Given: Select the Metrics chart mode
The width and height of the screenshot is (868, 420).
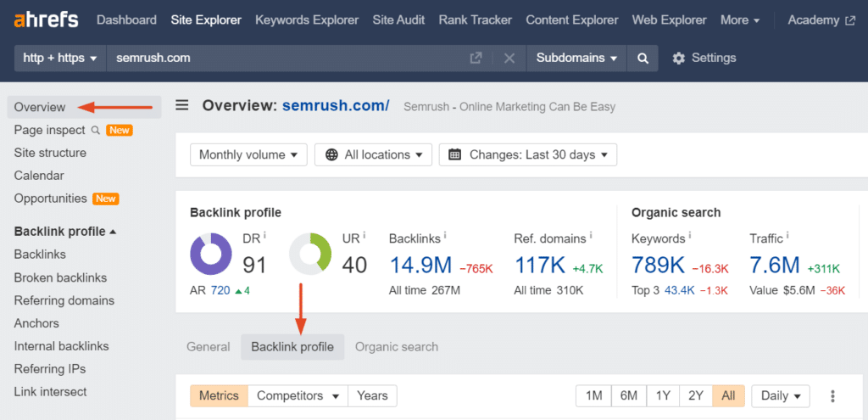Looking at the screenshot, I should (220, 396).
